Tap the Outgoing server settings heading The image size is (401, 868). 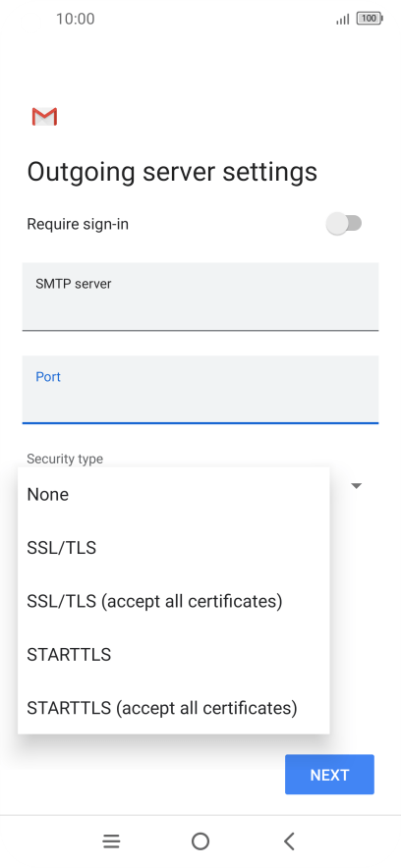pyautogui.click(x=172, y=172)
